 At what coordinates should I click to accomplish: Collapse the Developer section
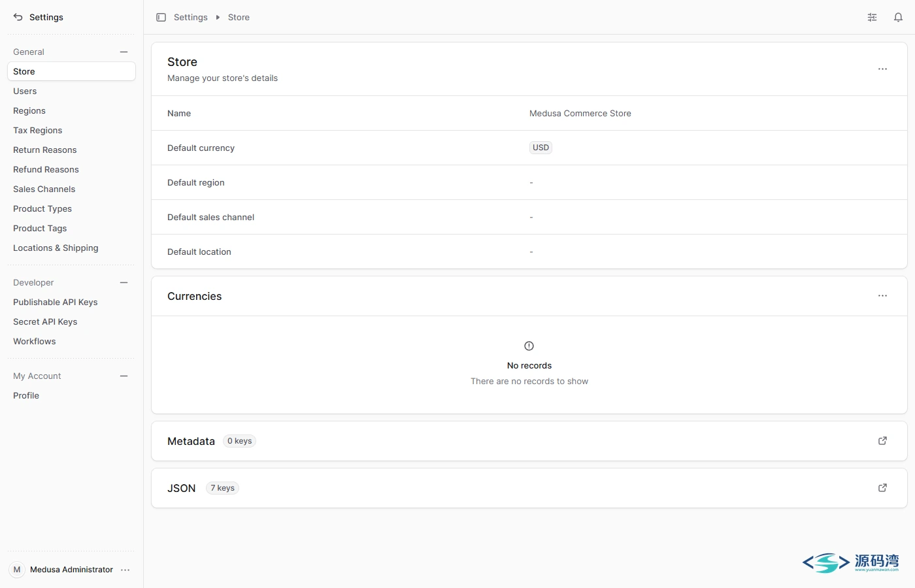click(x=124, y=282)
